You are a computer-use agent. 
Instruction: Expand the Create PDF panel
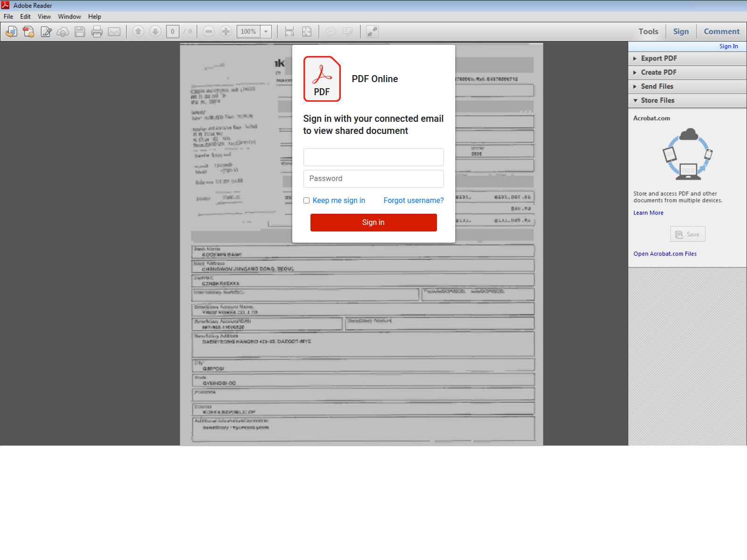click(687, 72)
